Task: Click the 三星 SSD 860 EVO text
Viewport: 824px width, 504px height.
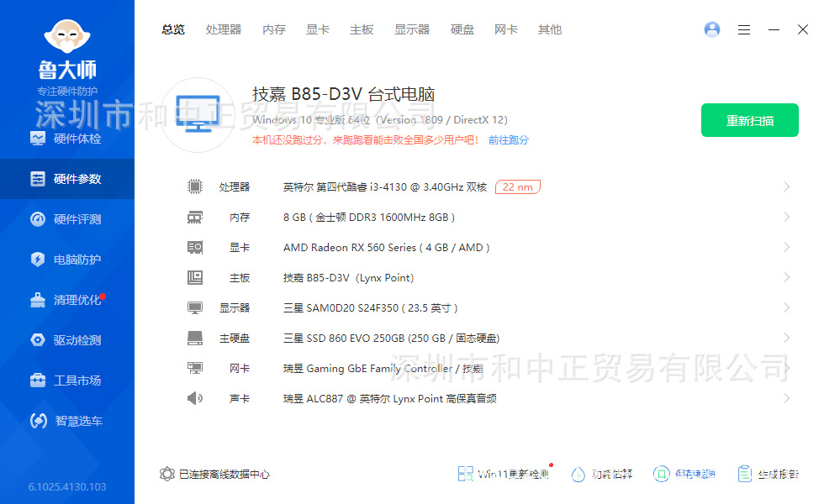Action: [392, 338]
